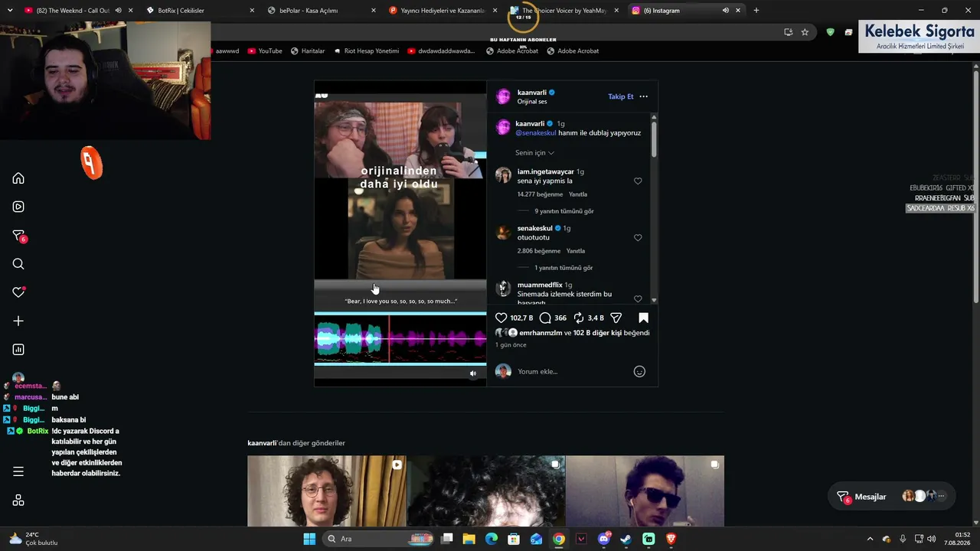980x551 pixels.
Task: Expand '1 yanıtın tümünü gör' replies
Action: point(563,268)
